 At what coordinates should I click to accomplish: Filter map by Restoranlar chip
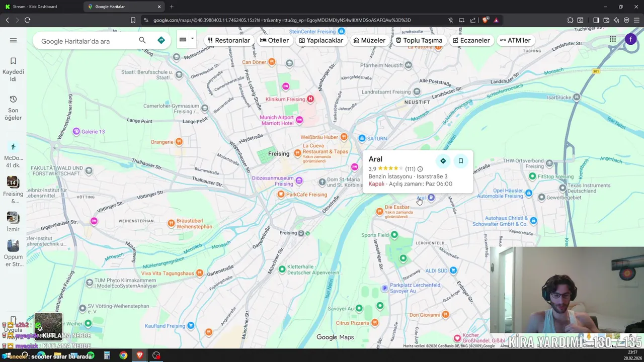click(229, 40)
